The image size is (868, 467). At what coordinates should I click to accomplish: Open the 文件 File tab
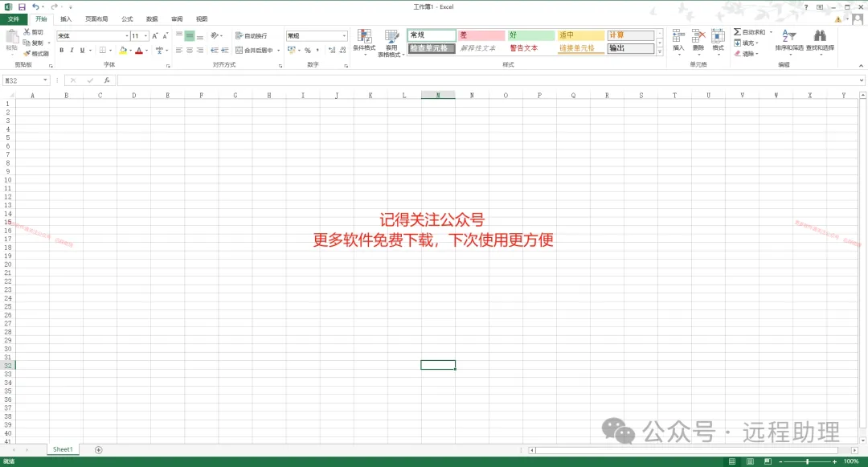click(x=14, y=18)
